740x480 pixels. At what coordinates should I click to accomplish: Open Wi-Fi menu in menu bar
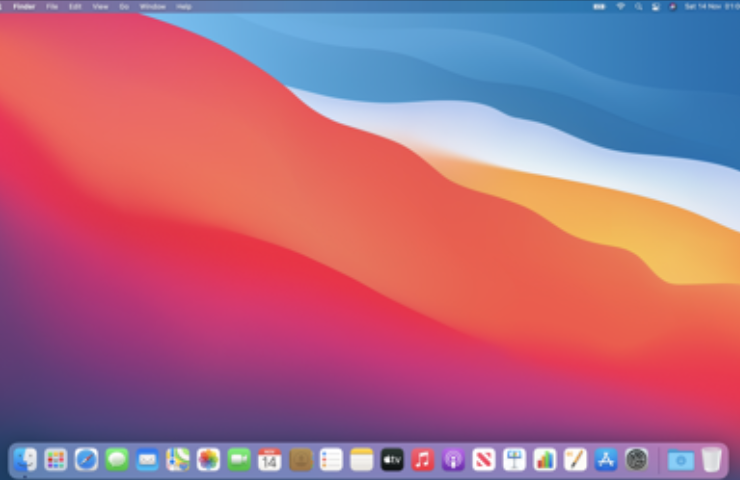click(x=621, y=7)
